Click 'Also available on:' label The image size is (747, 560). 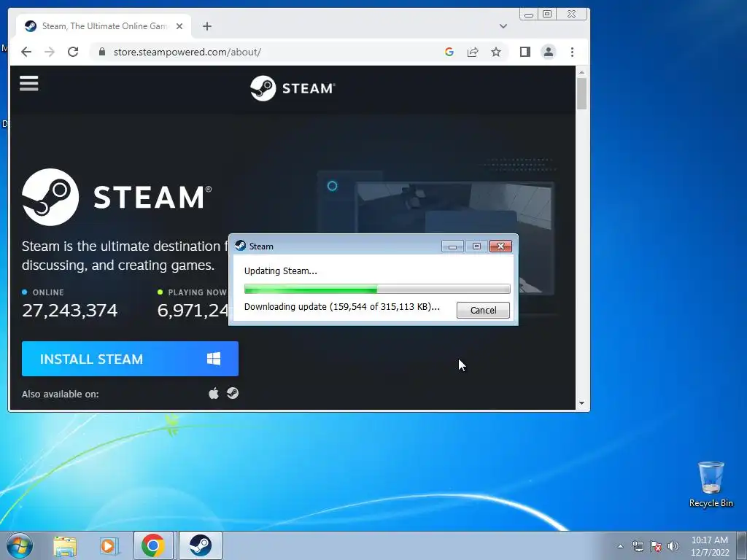[x=60, y=394]
